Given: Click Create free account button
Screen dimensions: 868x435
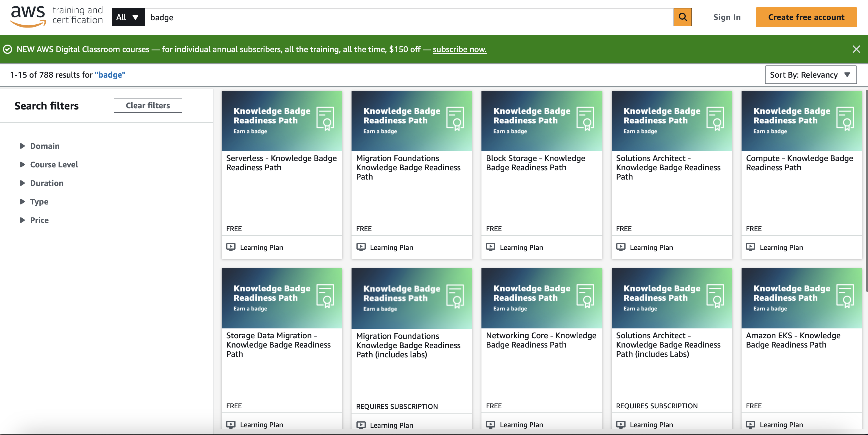Looking at the screenshot, I should [x=806, y=17].
